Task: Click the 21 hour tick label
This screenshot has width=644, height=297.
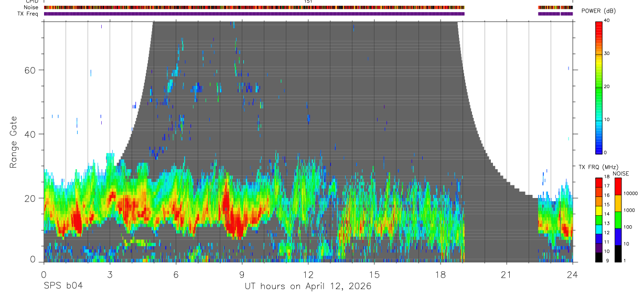Action: click(x=506, y=274)
